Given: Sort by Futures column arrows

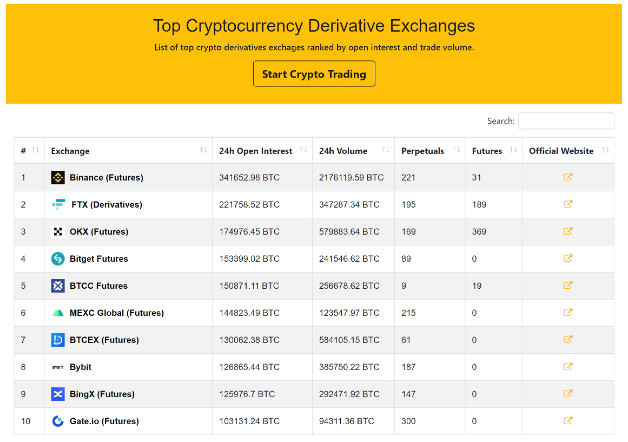Looking at the screenshot, I should click(x=513, y=150).
